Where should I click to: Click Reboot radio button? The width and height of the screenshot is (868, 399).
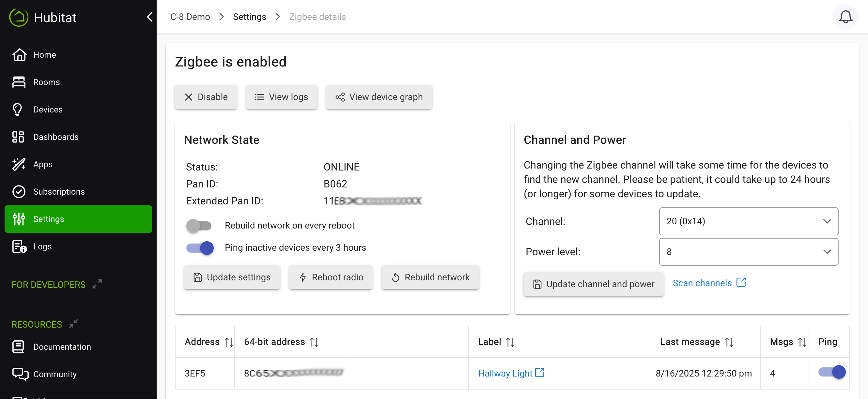(331, 277)
